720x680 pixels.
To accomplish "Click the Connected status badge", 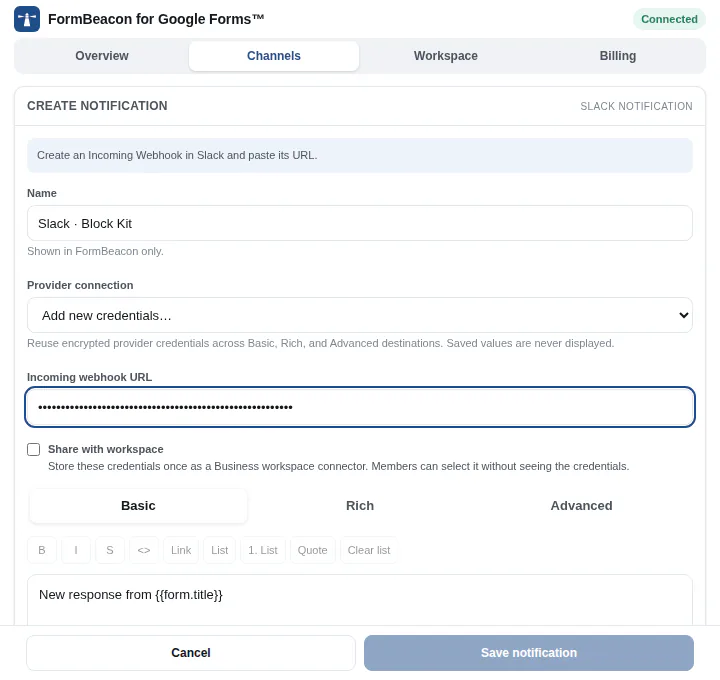I will coord(669,19).
